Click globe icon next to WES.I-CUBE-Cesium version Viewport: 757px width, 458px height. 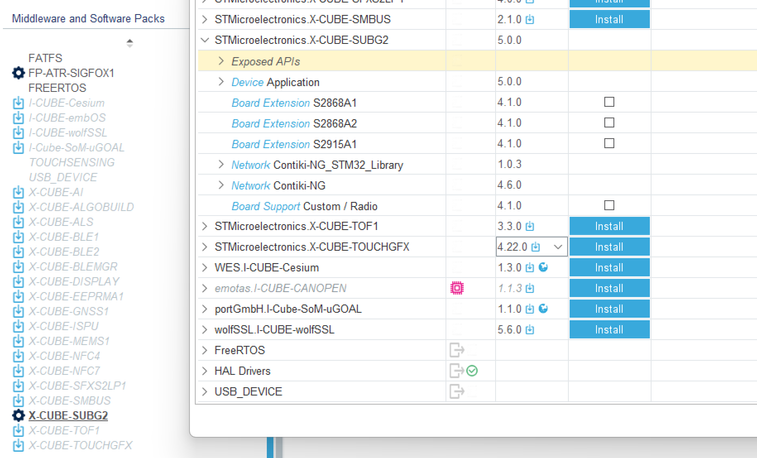[543, 267]
